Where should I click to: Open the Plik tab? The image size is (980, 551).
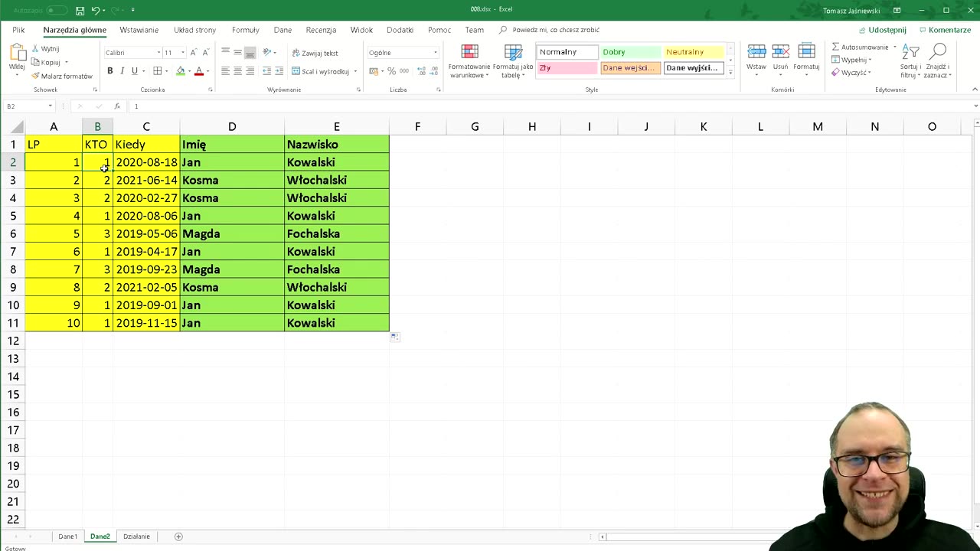click(x=18, y=30)
